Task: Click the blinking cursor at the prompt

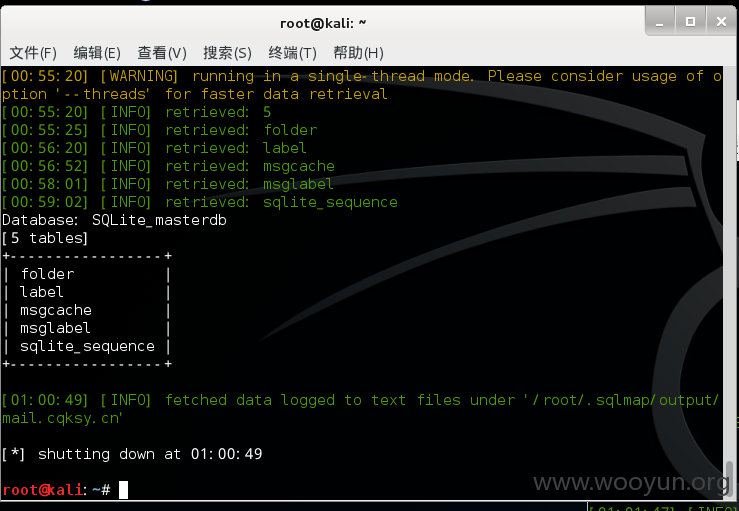Action: coord(123,490)
